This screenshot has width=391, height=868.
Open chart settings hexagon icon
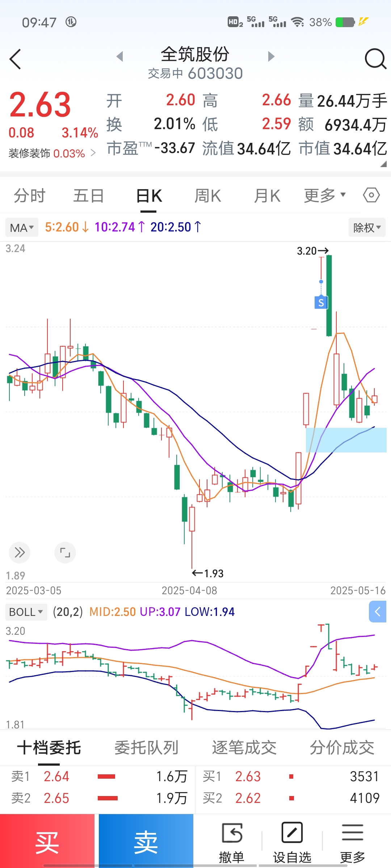coord(371,195)
